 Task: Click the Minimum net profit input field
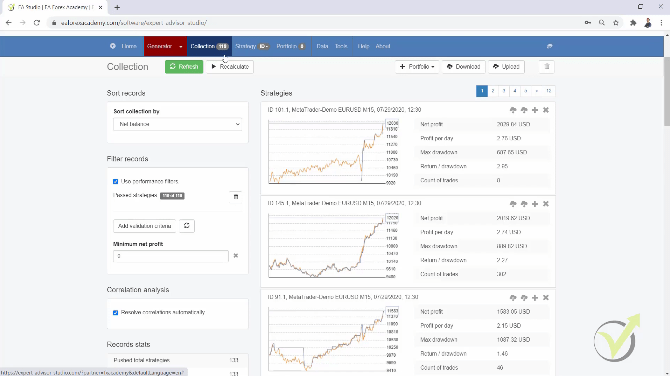[x=171, y=256]
